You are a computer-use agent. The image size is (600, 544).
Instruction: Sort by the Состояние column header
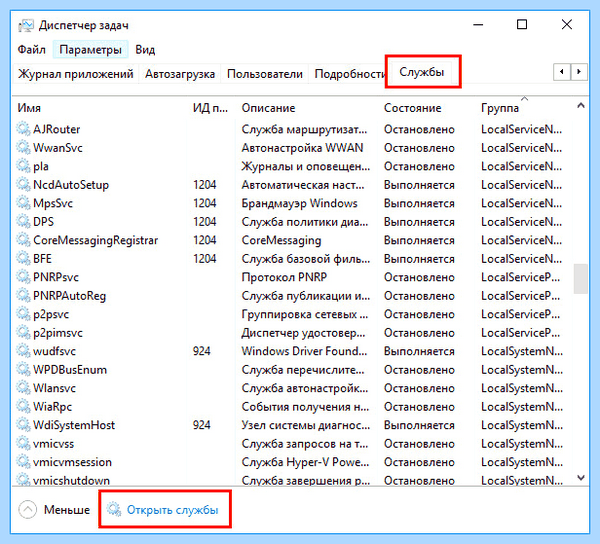[x=412, y=108]
